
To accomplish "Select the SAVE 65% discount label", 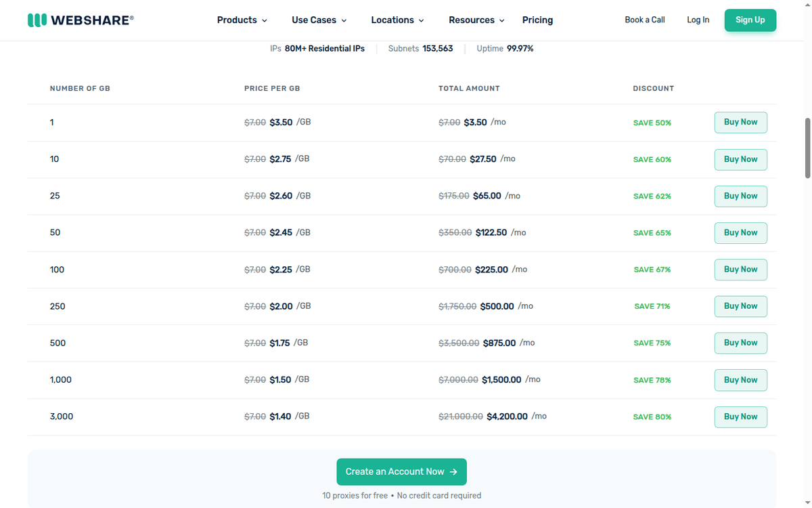I will point(652,232).
